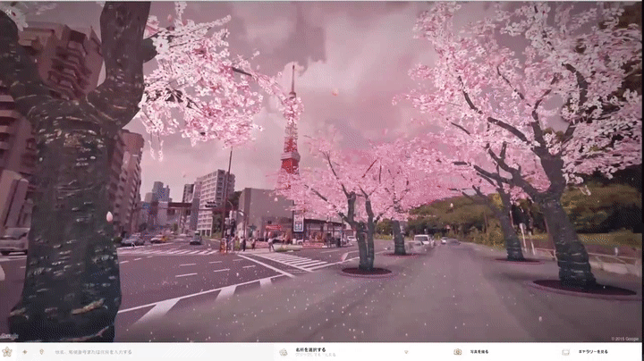Click the Google logo watermark at lower left
This screenshot has height=361, width=644.
pos(10,337)
